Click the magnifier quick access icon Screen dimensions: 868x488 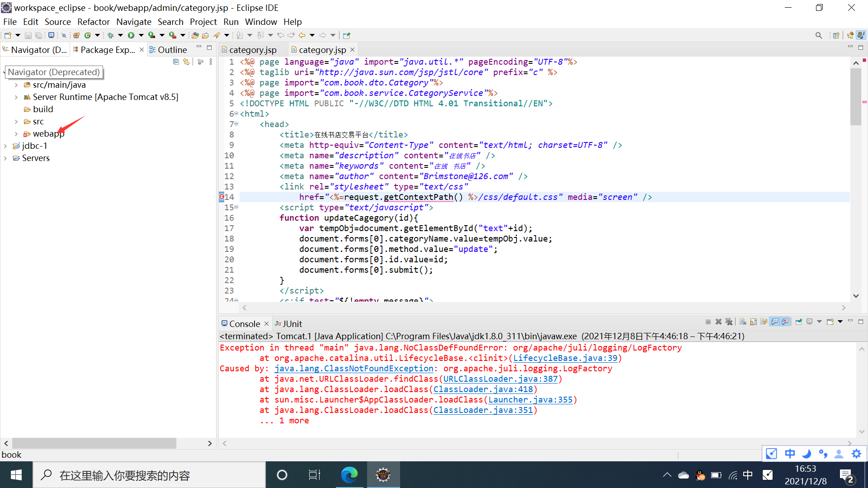coord(819,35)
